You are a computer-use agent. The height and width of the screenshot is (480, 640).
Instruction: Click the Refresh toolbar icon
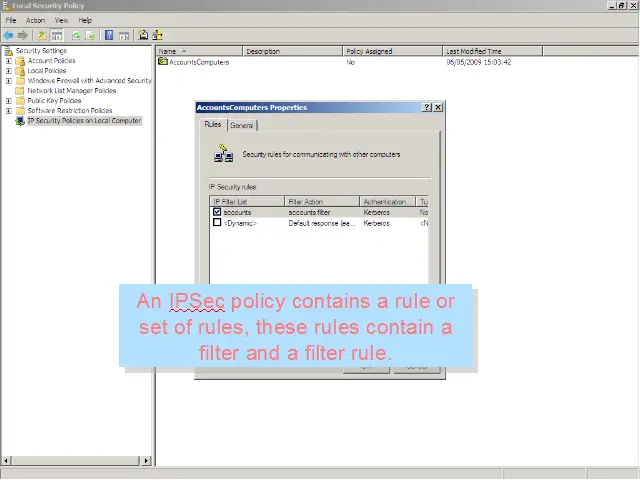(x=75, y=35)
